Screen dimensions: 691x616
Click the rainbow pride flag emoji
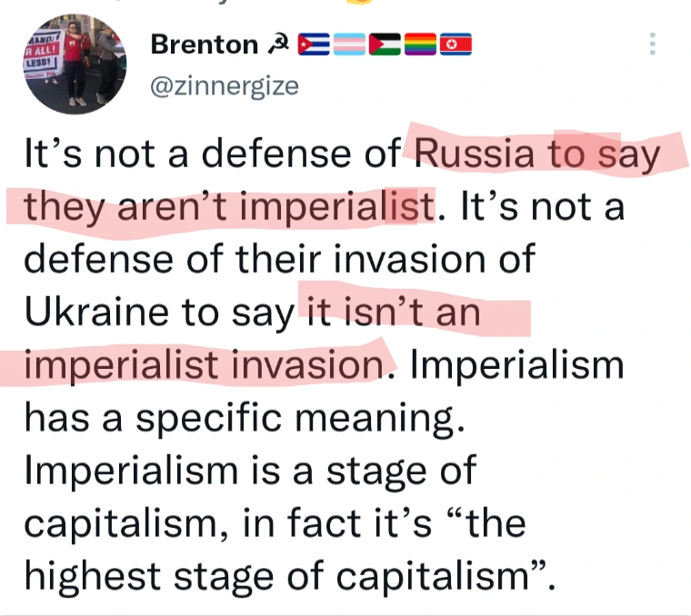click(420, 45)
